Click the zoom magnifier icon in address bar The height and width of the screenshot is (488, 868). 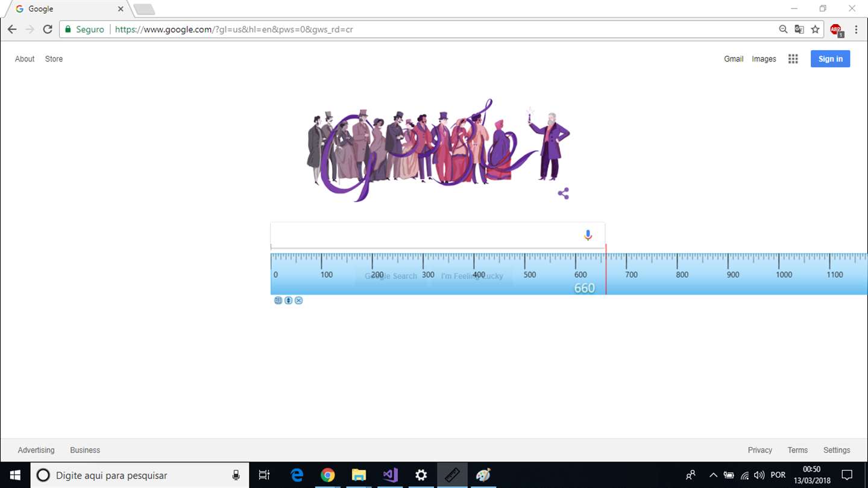click(x=783, y=29)
